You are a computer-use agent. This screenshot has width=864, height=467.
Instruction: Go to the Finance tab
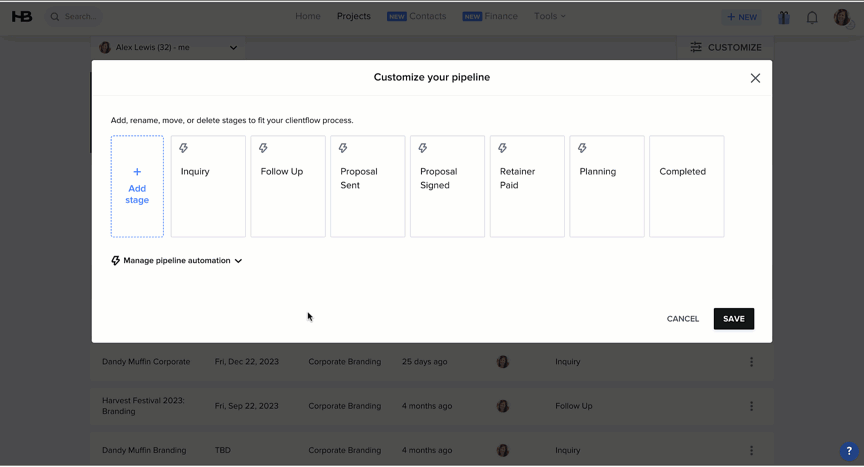(x=490, y=16)
